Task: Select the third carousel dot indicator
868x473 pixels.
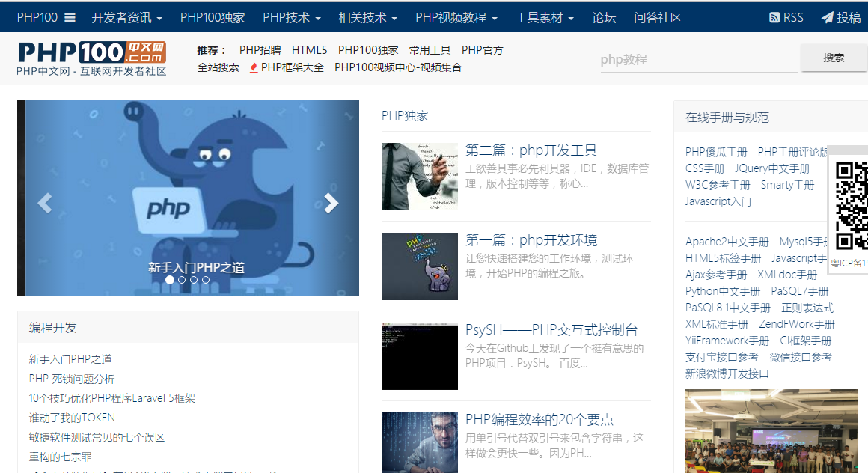Action: tap(194, 280)
